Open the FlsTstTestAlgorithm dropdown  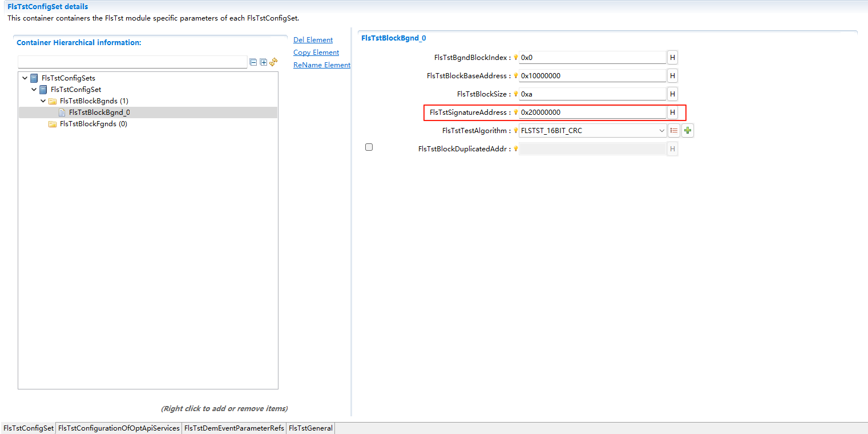(x=661, y=130)
